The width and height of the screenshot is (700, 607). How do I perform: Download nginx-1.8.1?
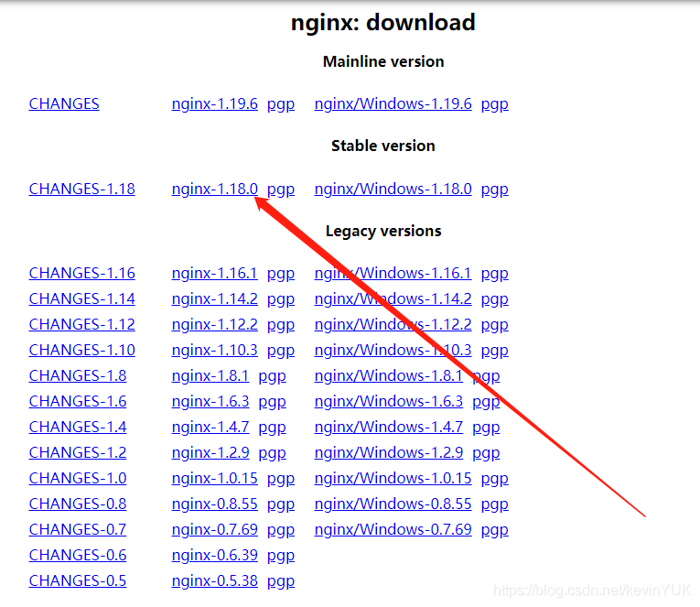pos(210,375)
